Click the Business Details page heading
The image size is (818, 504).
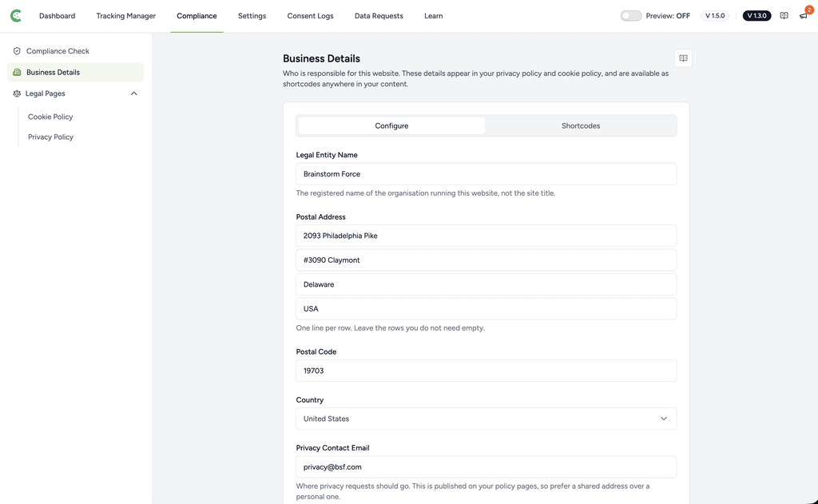pyautogui.click(x=321, y=58)
